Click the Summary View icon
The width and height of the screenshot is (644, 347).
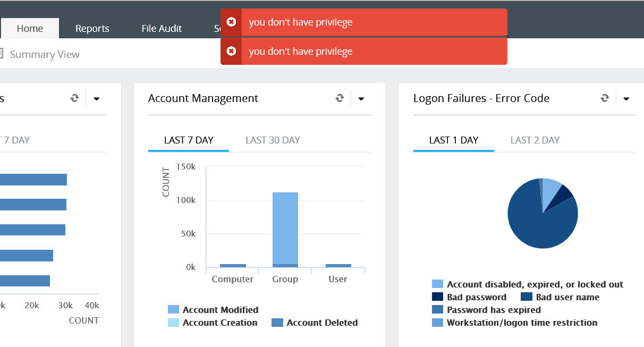[x=1, y=54]
